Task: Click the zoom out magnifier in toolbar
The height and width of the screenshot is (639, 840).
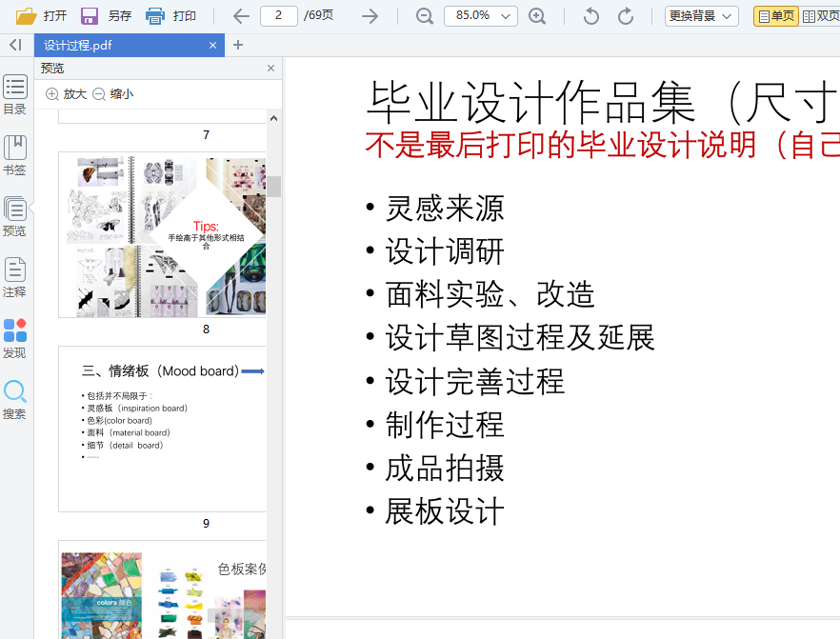Action: 425,15
